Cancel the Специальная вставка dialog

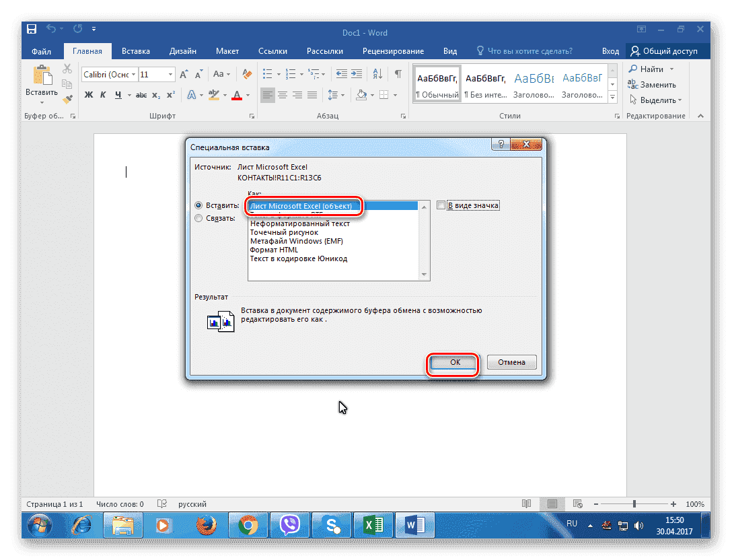point(511,361)
